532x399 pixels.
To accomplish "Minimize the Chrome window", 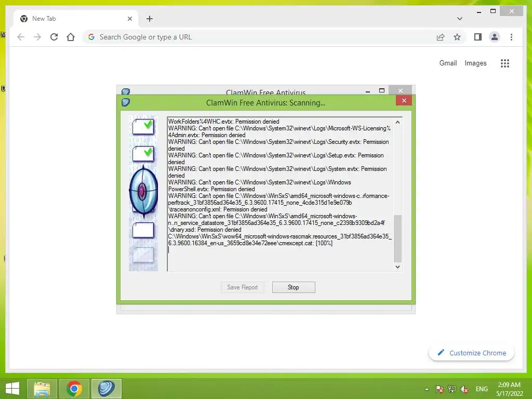I will [478, 11].
